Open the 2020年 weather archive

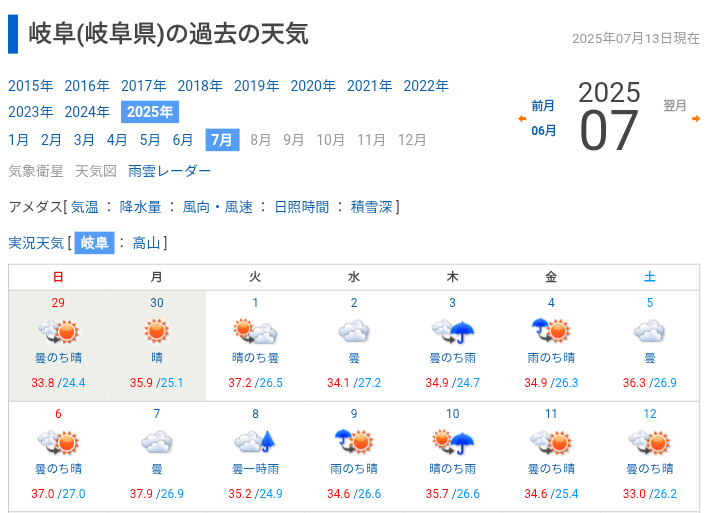tap(313, 86)
